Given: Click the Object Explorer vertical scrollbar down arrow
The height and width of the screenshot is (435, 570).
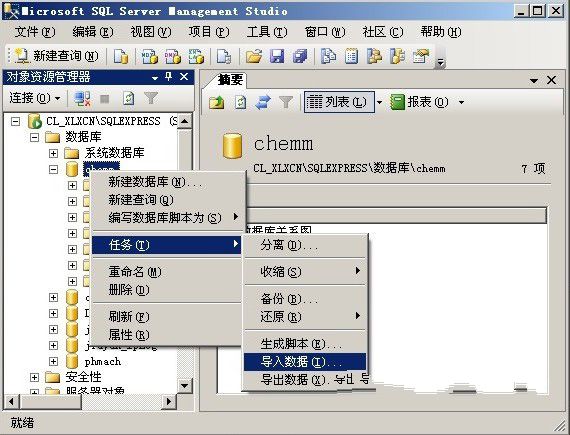Looking at the screenshot, I should pyautogui.click(x=185, y=386).
